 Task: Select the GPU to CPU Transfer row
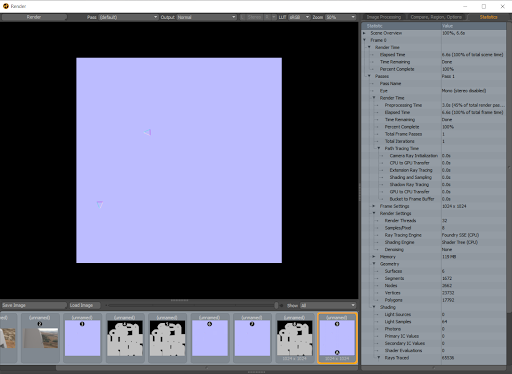point(434,192)
